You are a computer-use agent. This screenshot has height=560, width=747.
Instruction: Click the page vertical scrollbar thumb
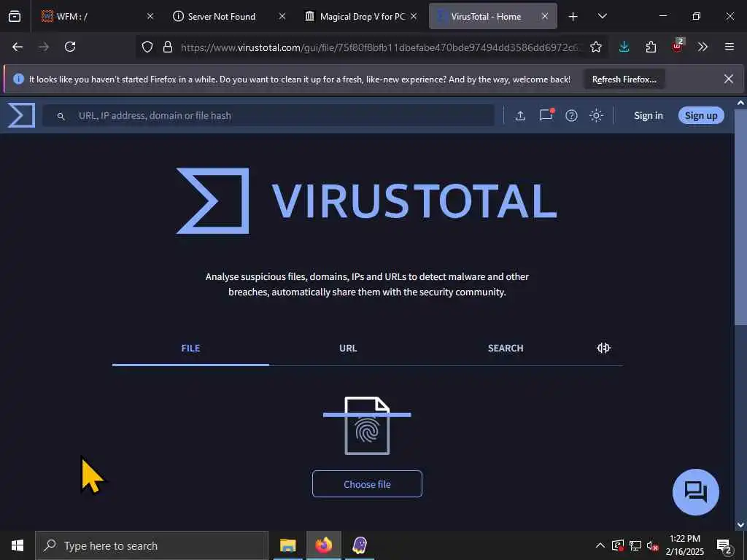[x=740, y=217]
